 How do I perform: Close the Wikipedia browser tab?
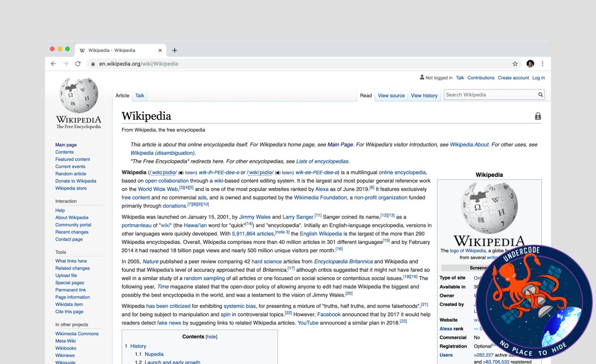tap(160, 50)
